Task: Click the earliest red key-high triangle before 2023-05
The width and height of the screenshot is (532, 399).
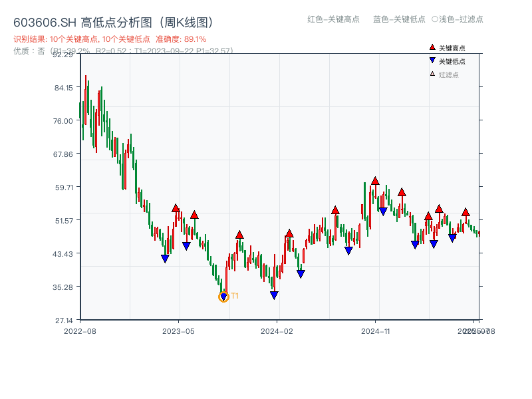Action: pos(176,208)
